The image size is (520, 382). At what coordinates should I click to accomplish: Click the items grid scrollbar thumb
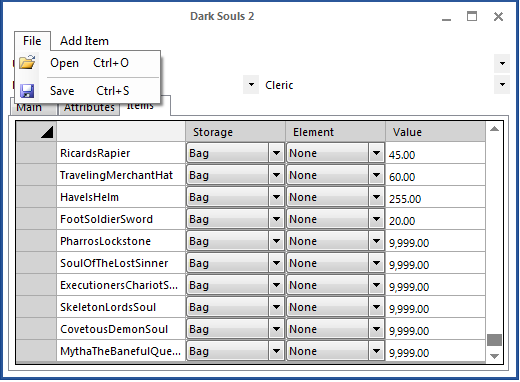tap(494, 340)
